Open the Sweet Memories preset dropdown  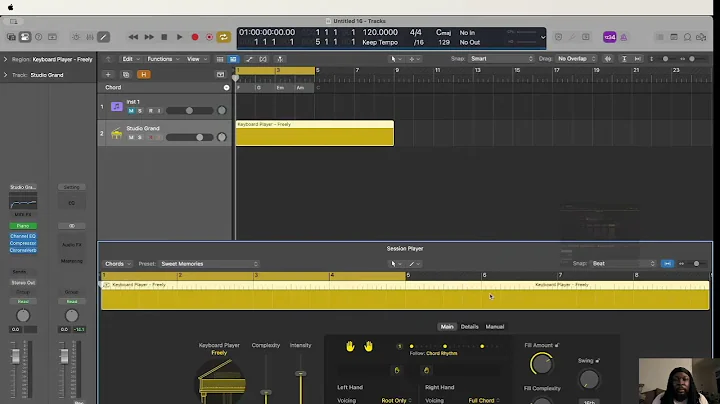[209, 264]
